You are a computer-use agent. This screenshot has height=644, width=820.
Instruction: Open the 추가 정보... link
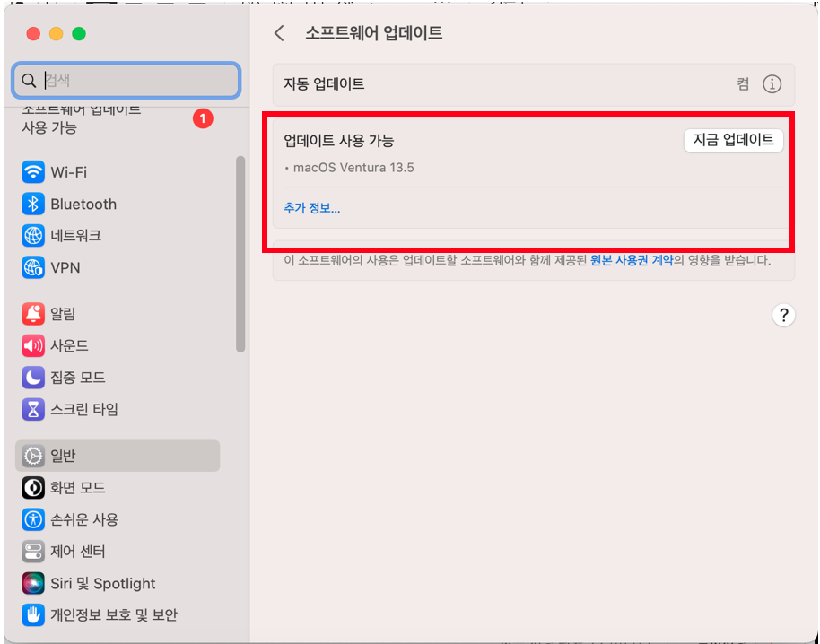[x=312, y=208]
